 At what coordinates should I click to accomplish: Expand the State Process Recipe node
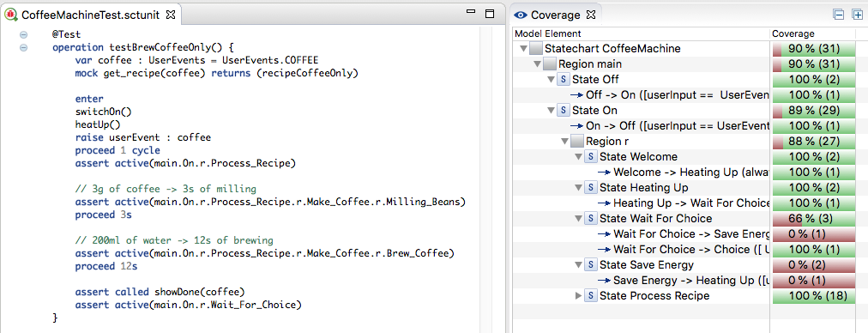tap(579, 296)
